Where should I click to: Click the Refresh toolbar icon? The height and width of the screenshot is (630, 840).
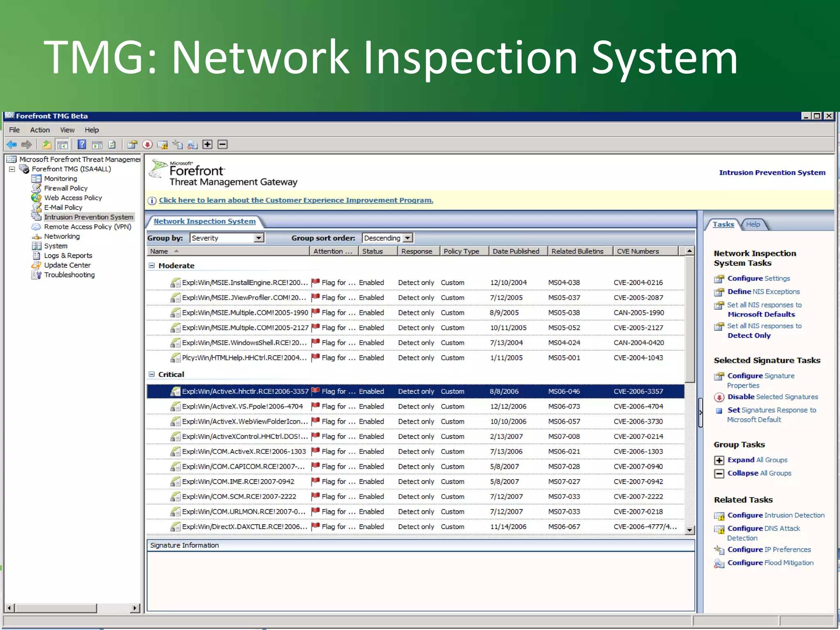[112, 144]
